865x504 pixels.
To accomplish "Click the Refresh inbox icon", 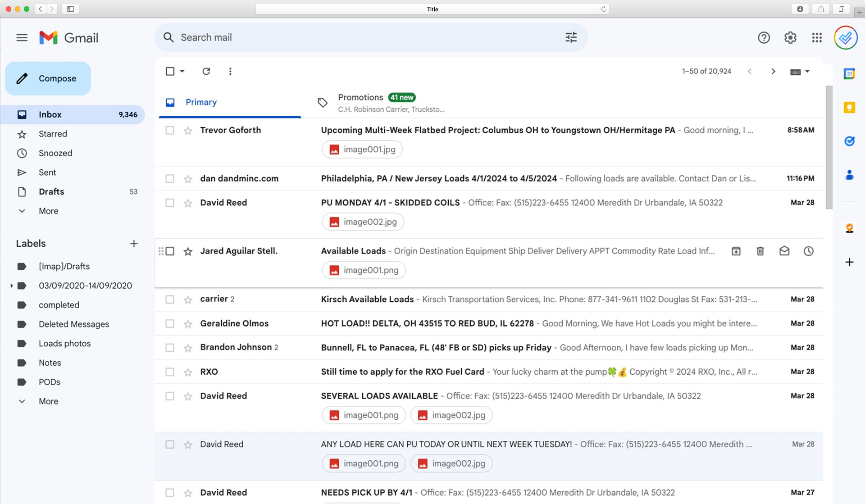I will 206,72.
